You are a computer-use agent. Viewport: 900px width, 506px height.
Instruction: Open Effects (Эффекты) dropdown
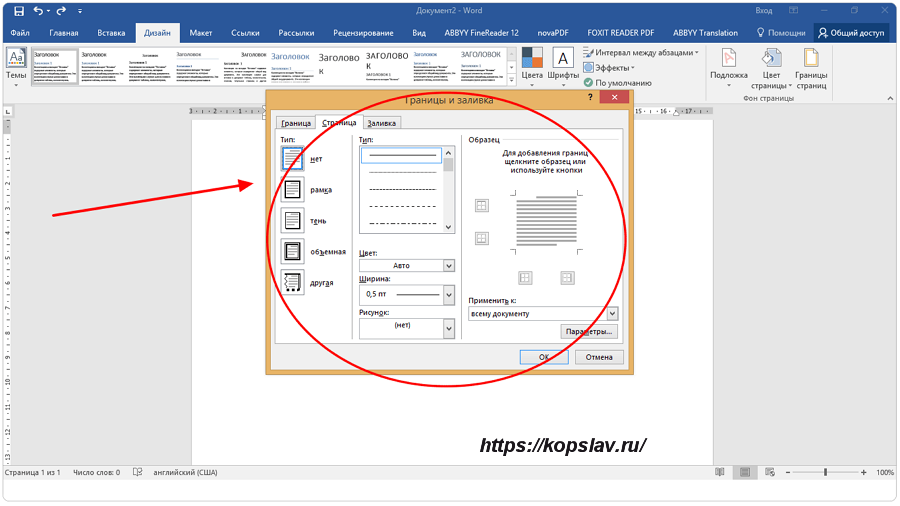(x=610, y=68)
